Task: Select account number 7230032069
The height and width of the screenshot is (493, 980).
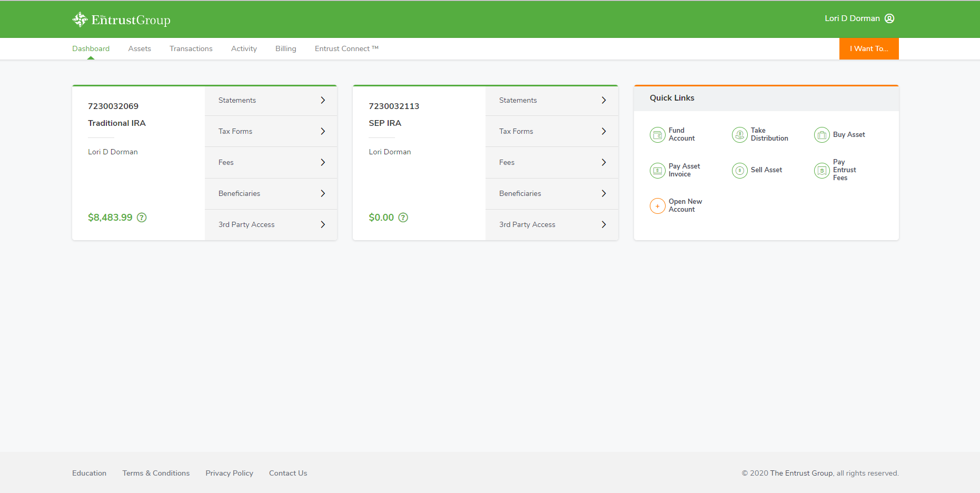Action: (x=113, y=106)
